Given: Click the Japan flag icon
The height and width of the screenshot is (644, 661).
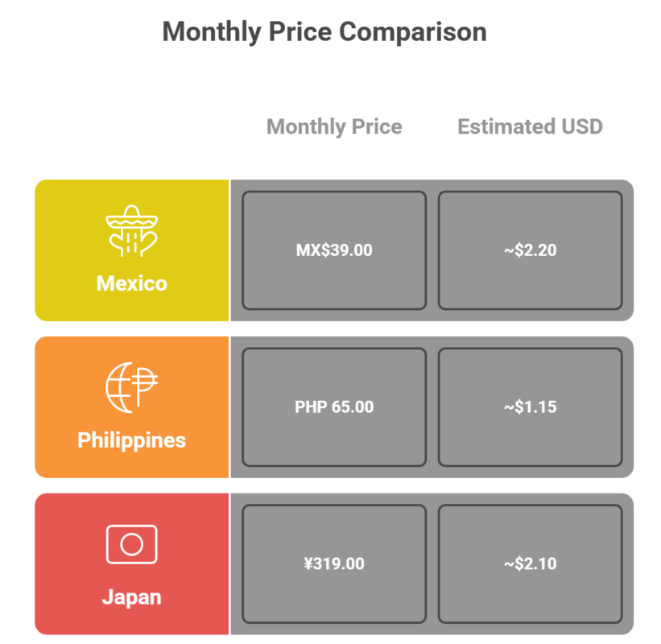Looking at the screenshot, I should point(131,545).
